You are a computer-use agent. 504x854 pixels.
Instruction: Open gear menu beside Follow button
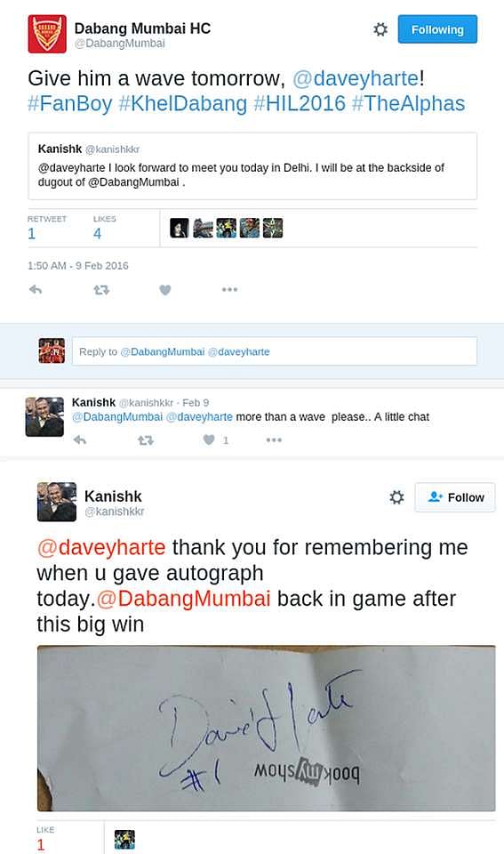pos(396,496)
